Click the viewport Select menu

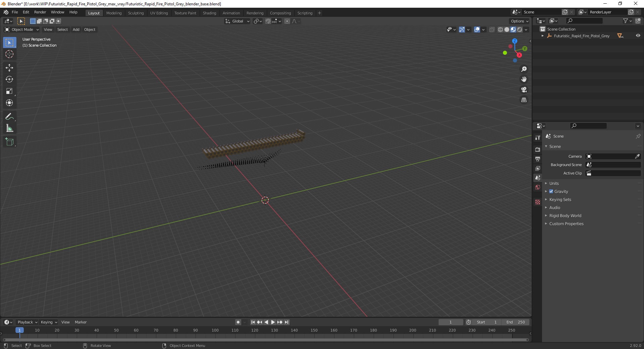point(62,30)
